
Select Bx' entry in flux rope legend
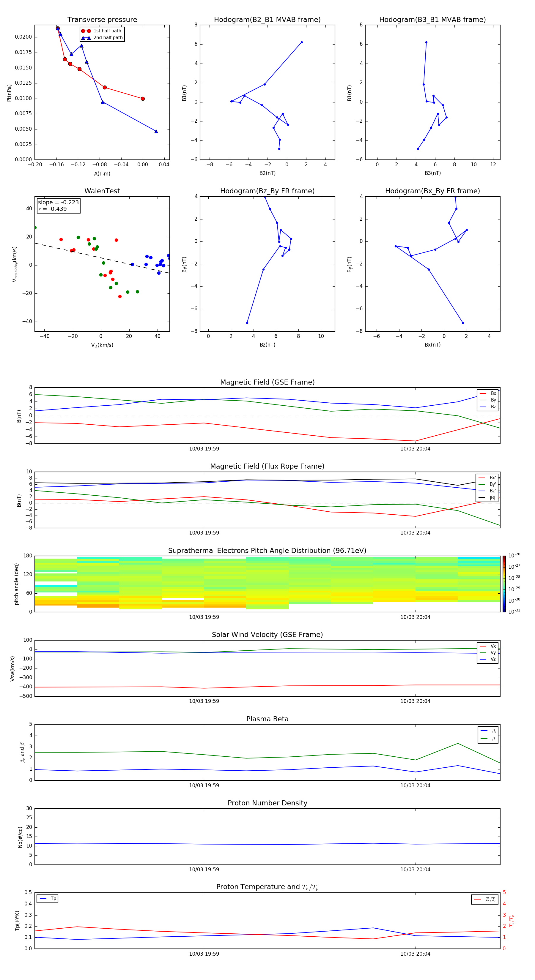tap(487, 478)
